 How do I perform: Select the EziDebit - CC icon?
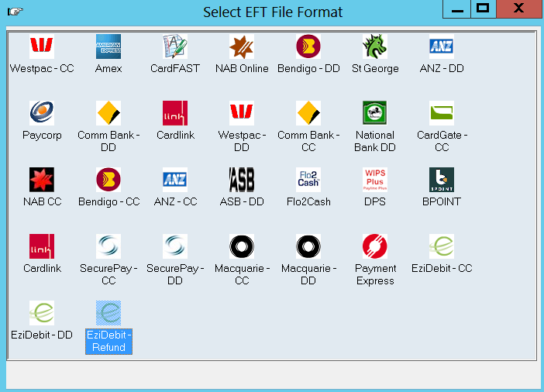tap(441, 246)
